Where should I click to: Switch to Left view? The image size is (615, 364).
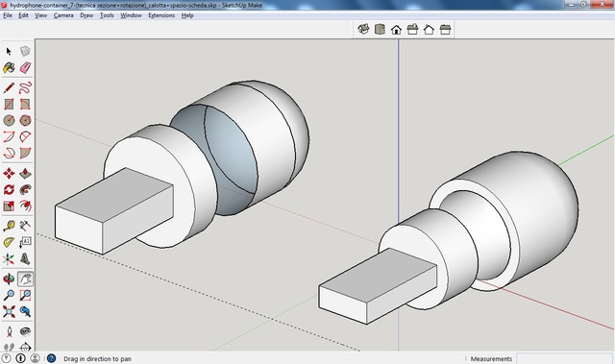pyautogui.click(x=445, y=30)
